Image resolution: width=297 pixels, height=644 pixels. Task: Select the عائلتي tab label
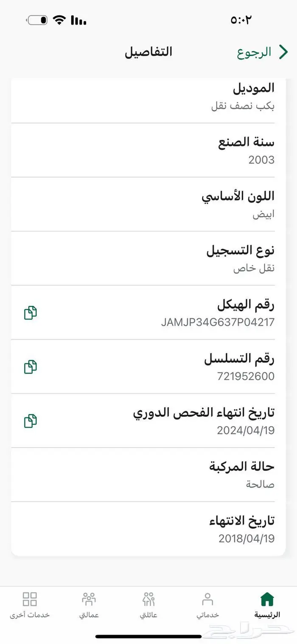coord(148,615)
